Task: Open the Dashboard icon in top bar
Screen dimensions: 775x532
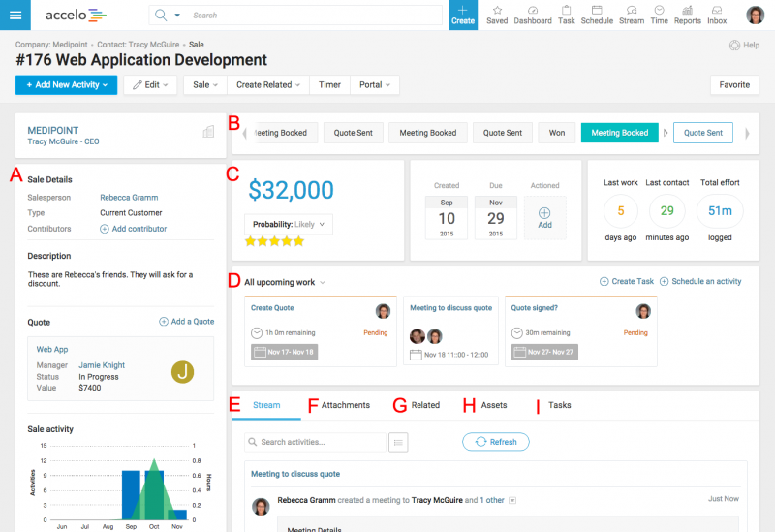Action: [532, 10]
